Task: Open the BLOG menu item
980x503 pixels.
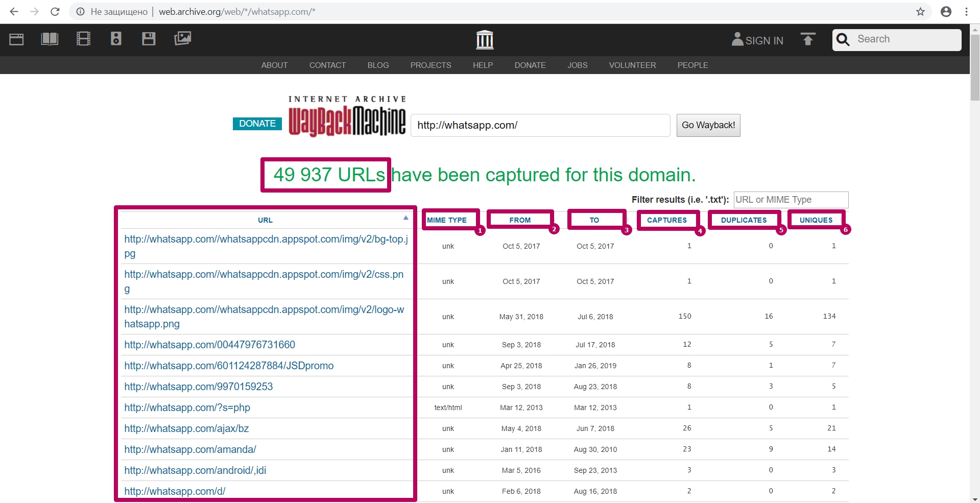Action: click(378, 65)
